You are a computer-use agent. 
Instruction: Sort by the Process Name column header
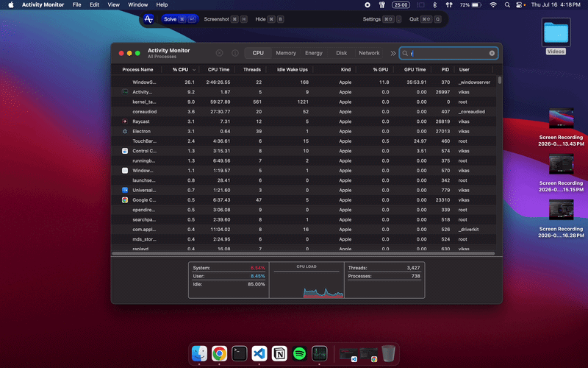[137, 69]
